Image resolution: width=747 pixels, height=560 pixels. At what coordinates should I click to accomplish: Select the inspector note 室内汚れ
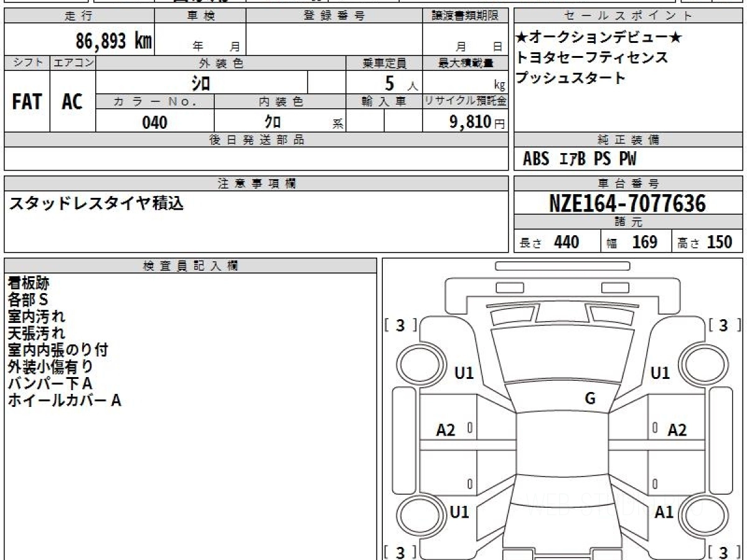click(x=36, y=317)
